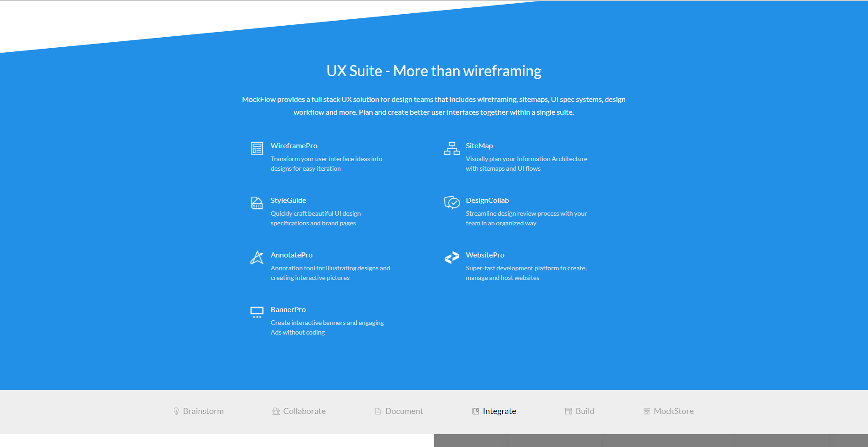The height and width of the screenshot is (447, 868).
Task: Click the MockStore tab icon
Action: click(x=647, y=411)
